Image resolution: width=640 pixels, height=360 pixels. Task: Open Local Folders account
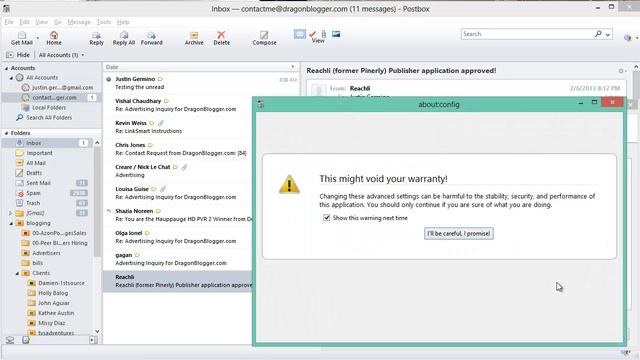tap(49, 107)
